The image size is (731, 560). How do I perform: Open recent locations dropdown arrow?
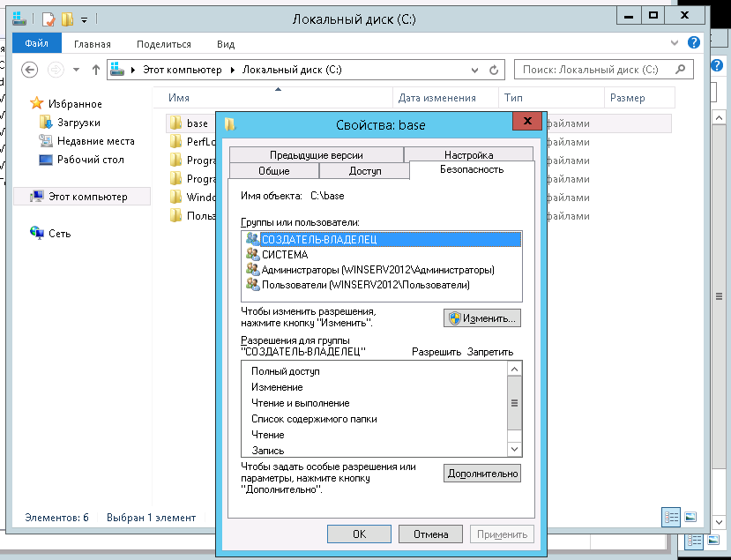pyautogui.click(x=76, y=70)
